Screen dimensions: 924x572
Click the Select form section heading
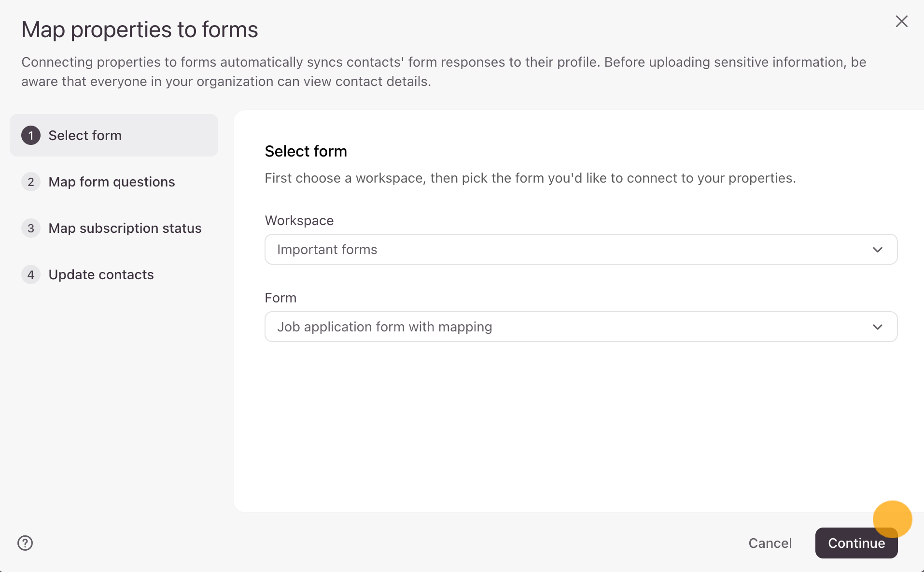(306, 152)
